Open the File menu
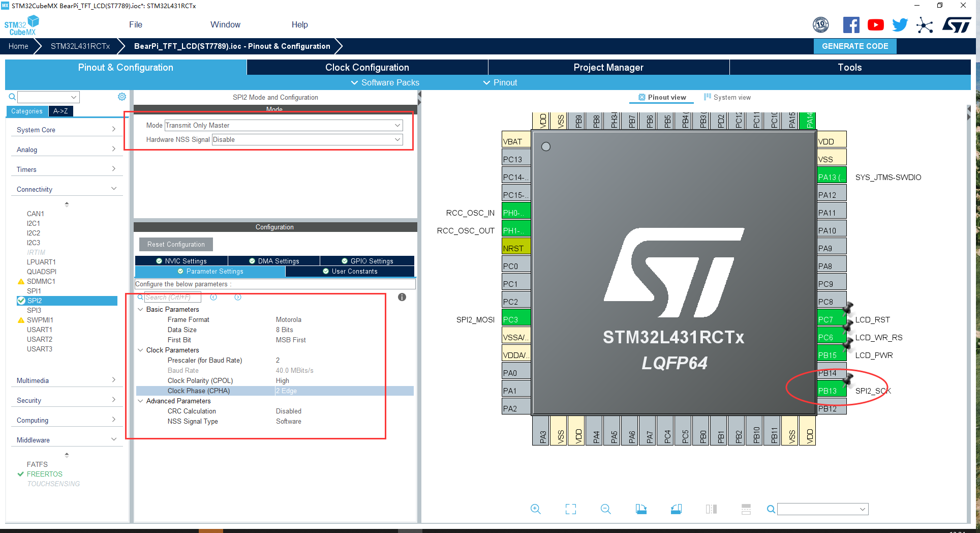 (136, 24)
